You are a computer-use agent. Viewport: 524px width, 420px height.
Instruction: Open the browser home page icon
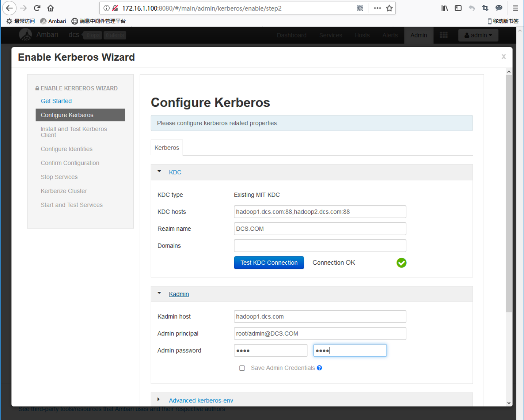pyautogui.click(x=50, y=8)
